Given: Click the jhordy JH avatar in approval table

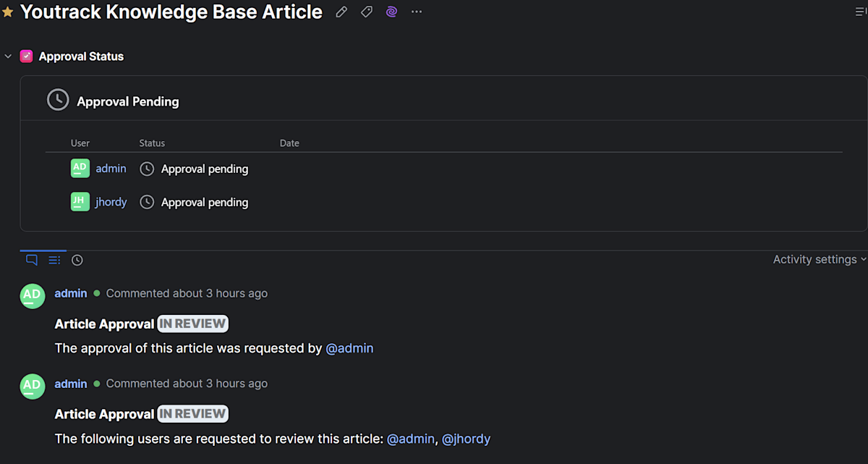Looking at the screenshot, I should tap(80, 201).
